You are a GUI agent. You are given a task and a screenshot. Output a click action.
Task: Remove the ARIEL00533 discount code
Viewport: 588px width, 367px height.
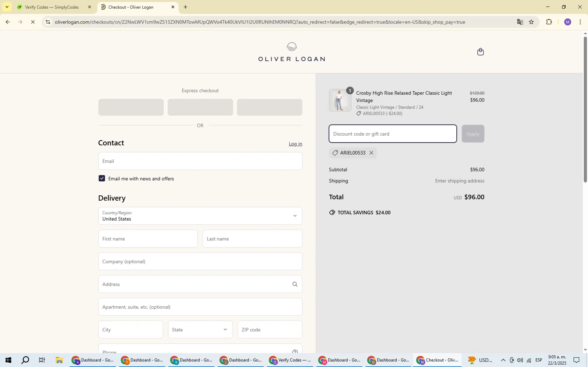371,153
